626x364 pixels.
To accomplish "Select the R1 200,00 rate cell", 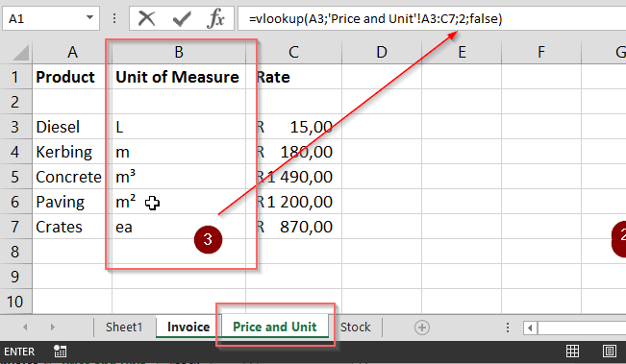I will click(x=294, y=202).
